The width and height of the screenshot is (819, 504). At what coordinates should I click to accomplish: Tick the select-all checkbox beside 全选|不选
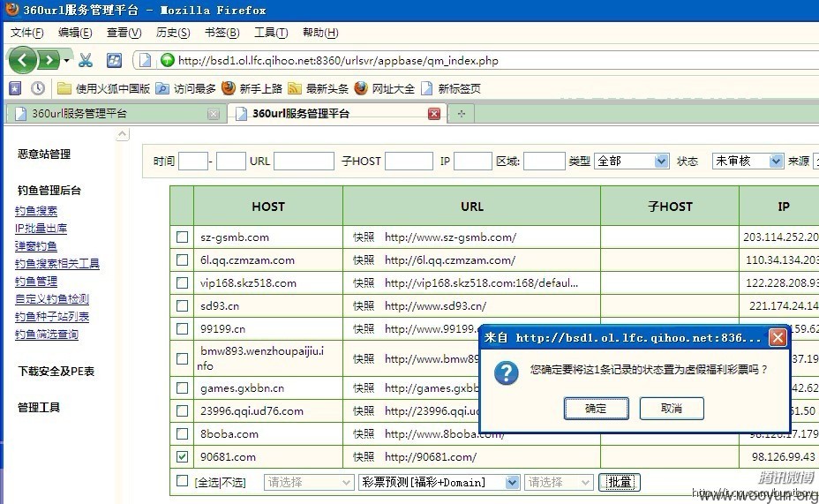[x=182, y=480]
